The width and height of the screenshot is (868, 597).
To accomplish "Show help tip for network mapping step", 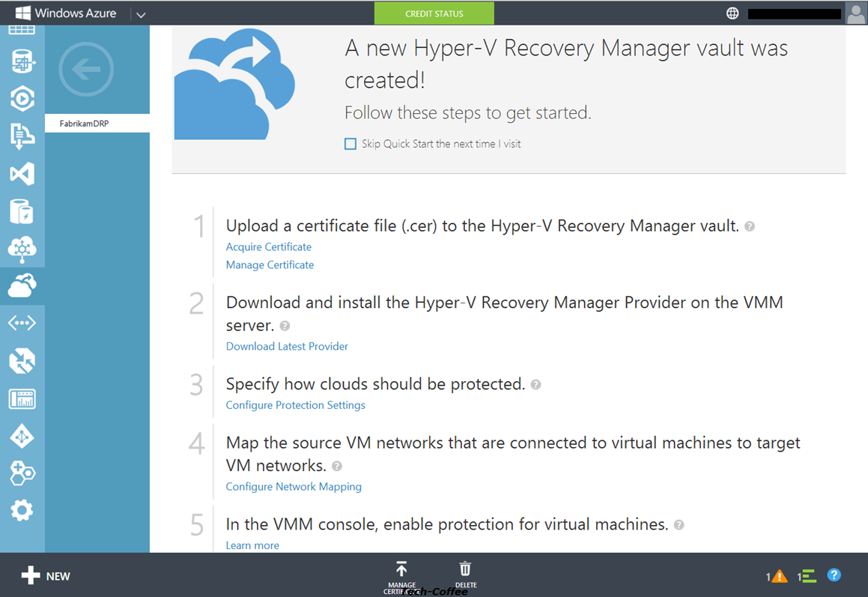I will pyautogui.click(x=336, y=466).
